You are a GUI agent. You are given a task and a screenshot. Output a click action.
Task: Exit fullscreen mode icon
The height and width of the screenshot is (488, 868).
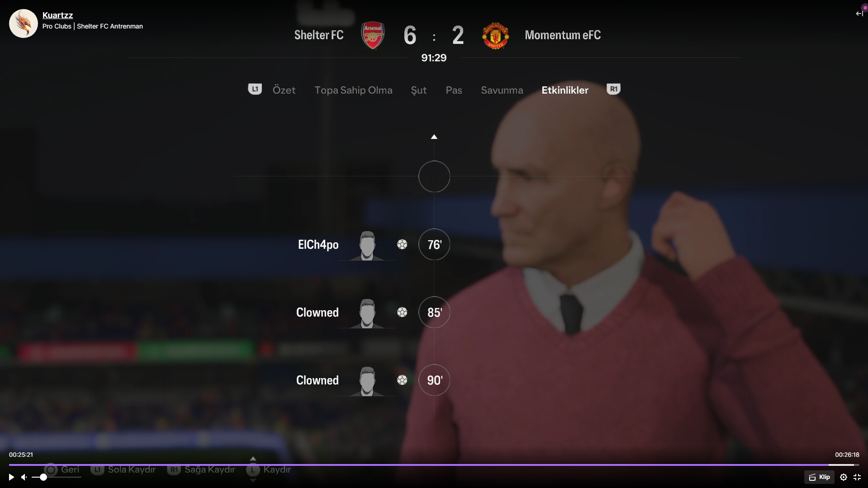857,477
